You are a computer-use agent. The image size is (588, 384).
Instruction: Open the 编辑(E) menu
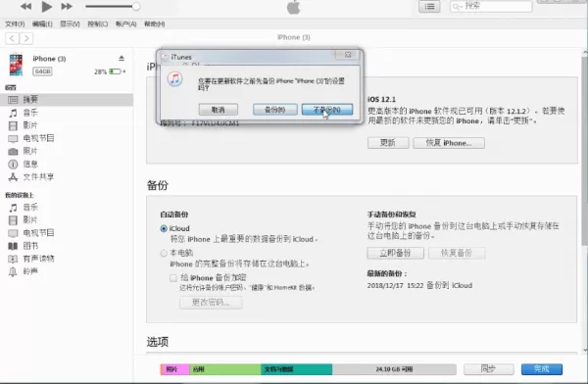tap(42, 24)
